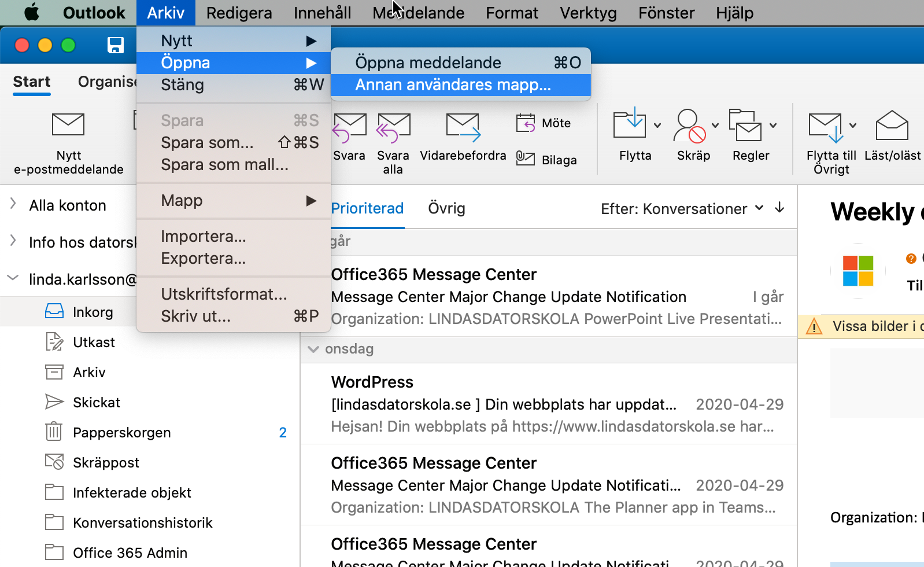This screenshot has height=567, width=924.
Task: Open the Utkast drafts folder
Action: click(150, 342)
